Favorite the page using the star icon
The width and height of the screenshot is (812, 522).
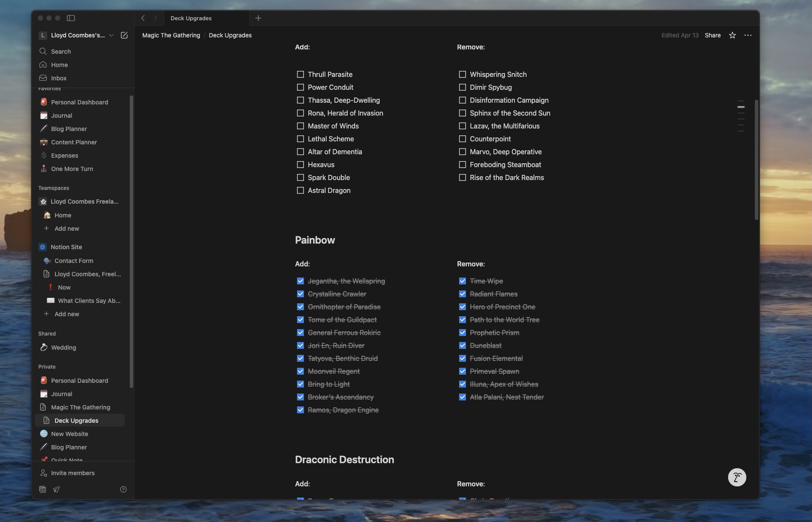pos(731,35)
